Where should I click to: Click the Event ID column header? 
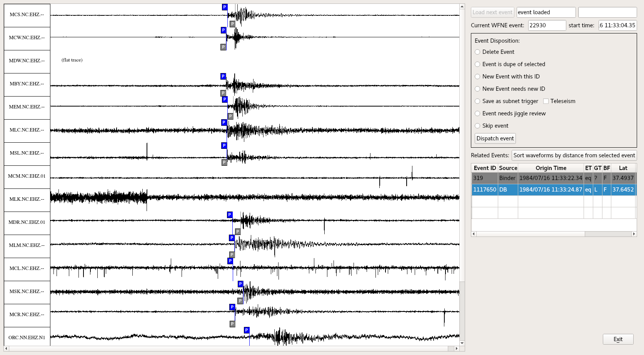pos(485,168)
